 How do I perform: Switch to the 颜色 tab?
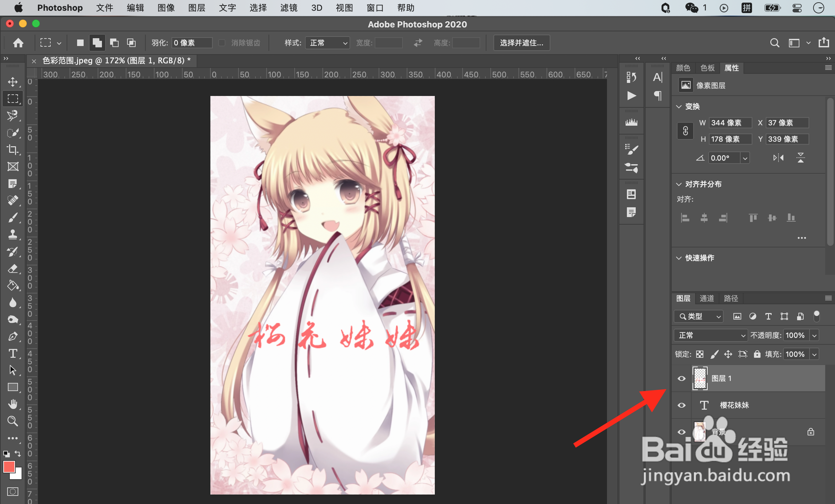click(683, 68)
